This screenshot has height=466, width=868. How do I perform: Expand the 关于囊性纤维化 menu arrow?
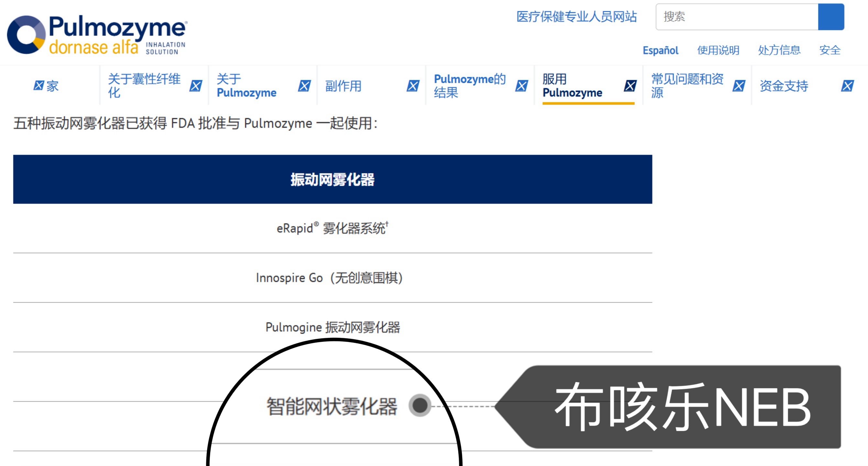[x=196, y=85]
